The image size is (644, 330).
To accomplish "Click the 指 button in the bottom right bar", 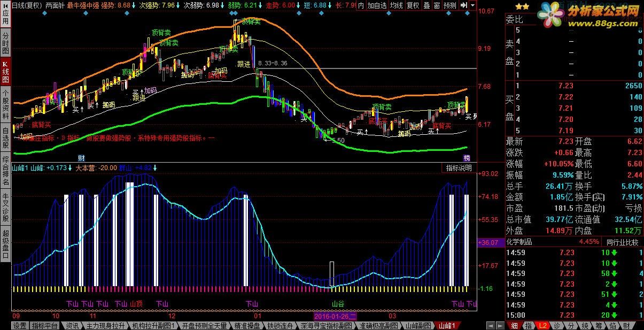I will coord(529,325).
